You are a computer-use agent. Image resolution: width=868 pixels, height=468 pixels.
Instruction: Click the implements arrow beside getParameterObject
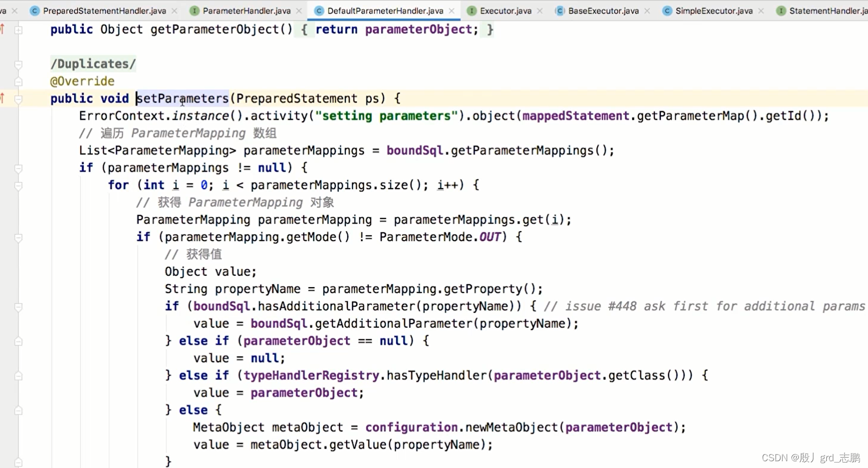3,29
